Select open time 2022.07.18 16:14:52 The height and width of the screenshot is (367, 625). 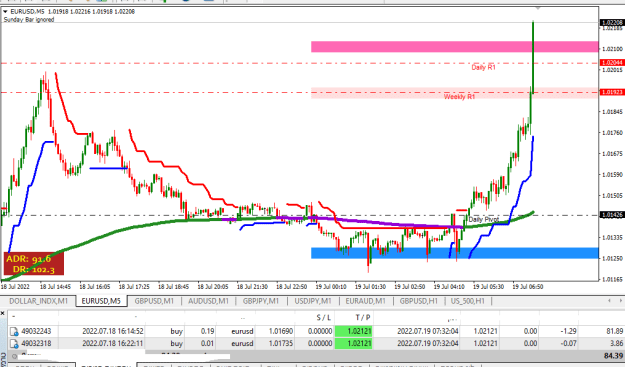coord(113,332)
